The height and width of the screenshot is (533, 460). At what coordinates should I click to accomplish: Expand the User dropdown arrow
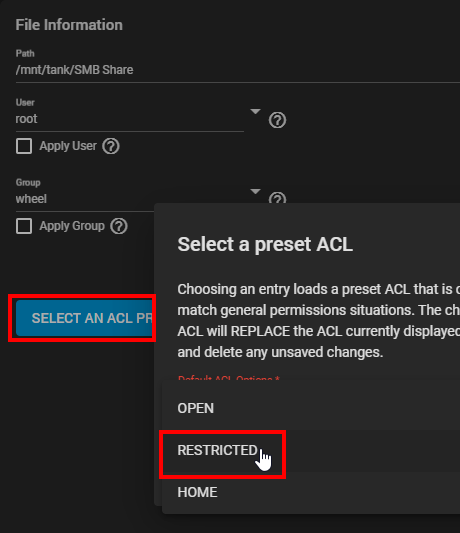(x=255, y=111)
